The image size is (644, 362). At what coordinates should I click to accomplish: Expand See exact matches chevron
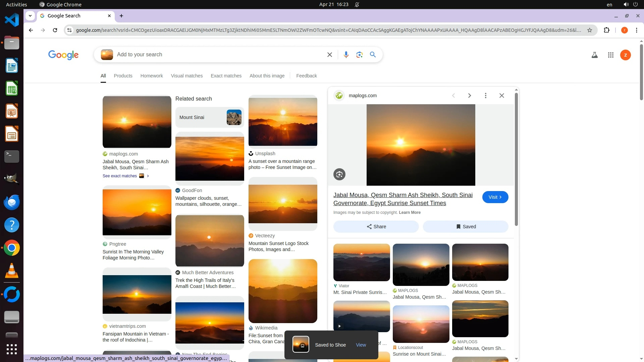click(148, 176)
